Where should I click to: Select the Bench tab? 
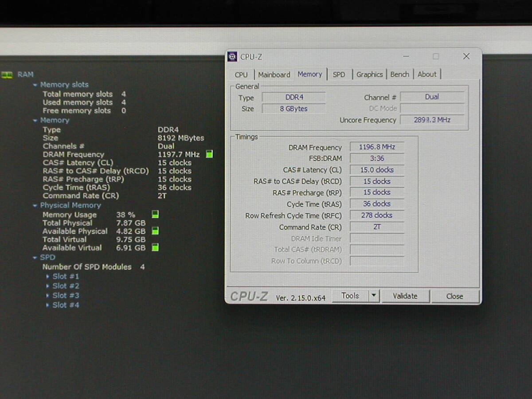[x=399, y=74]
